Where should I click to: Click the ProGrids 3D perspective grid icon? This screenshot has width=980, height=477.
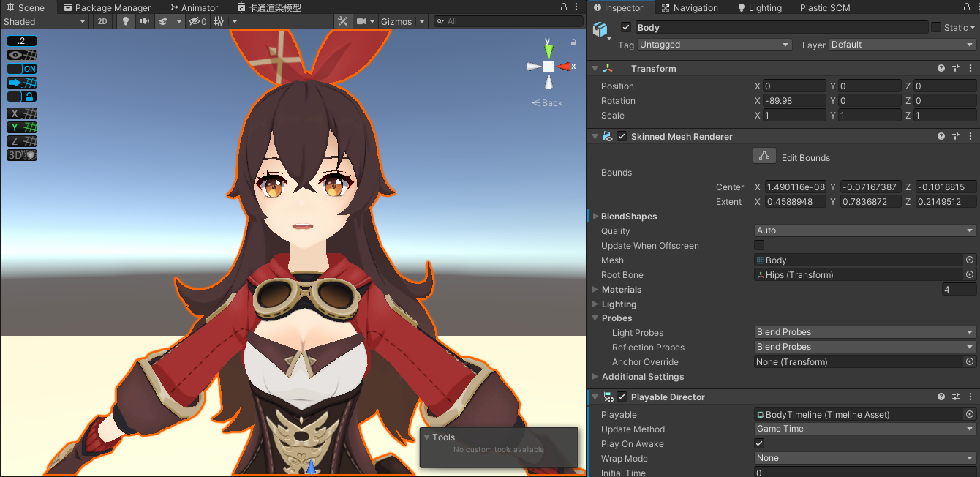point(22,155)
